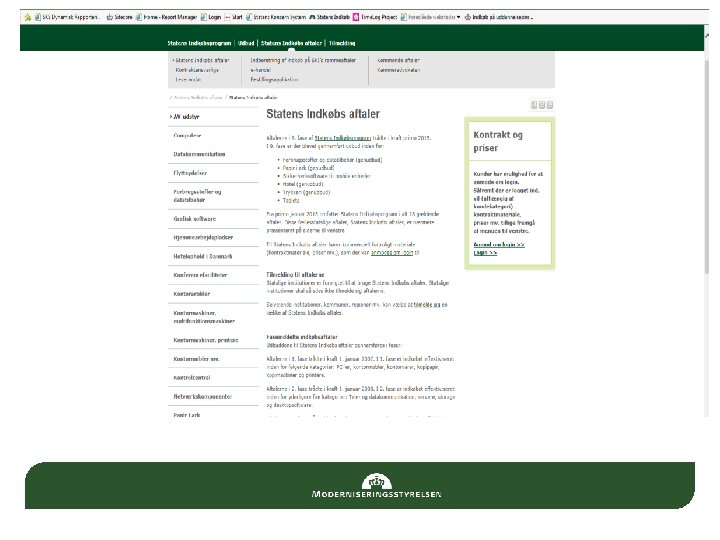
Task: Click 'Login >>' in Kontrakt og priser box
Action: [485, 253]
